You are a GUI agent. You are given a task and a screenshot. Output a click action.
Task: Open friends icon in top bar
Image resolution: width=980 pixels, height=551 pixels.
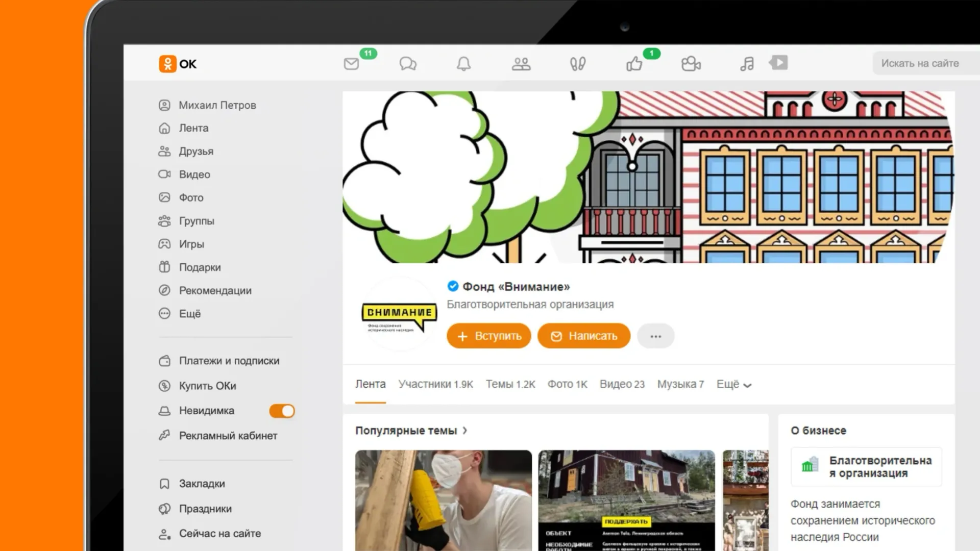[521, 64]
